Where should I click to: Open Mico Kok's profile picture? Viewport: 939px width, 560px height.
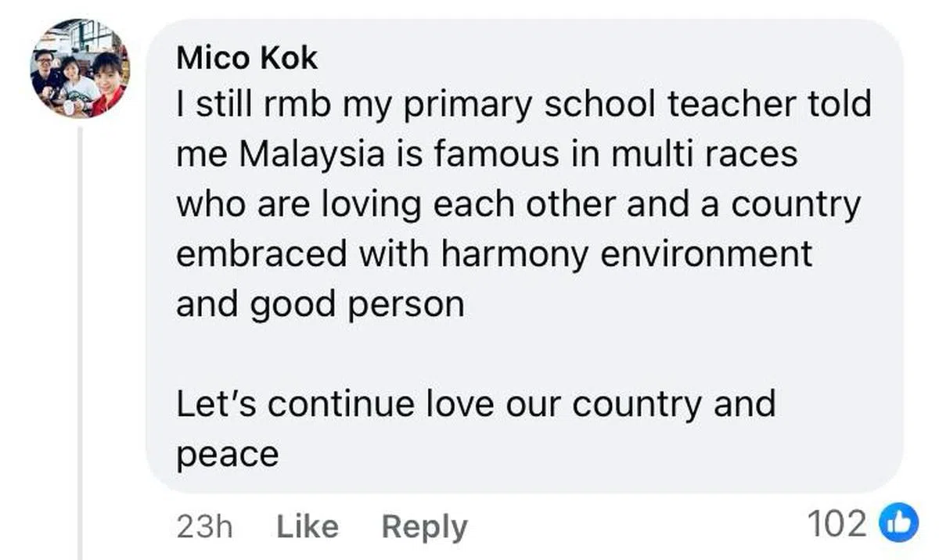point(80,69)
